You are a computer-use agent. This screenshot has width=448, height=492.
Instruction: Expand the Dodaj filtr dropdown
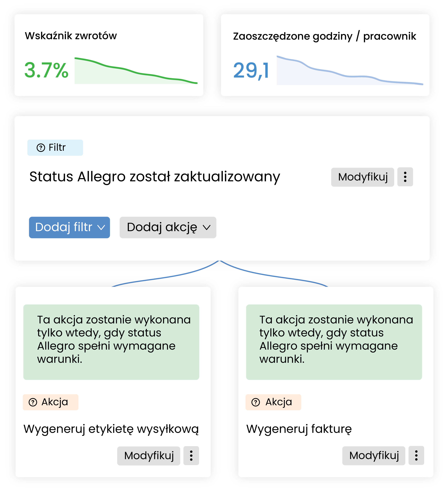pos(69,227)
